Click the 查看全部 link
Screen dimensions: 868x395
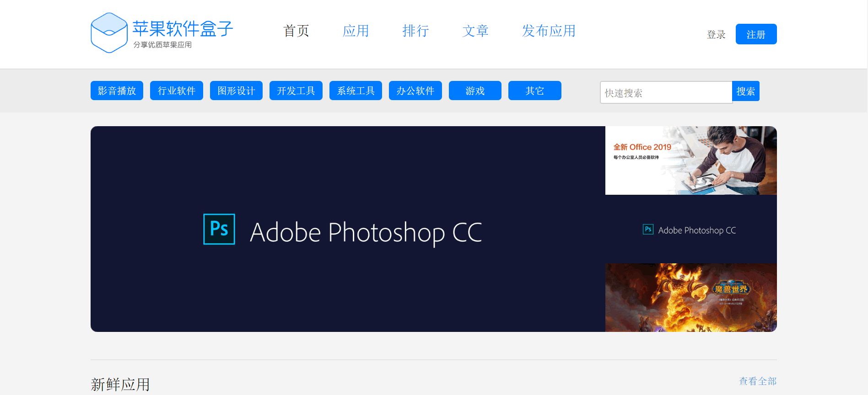tap(758, 381)
